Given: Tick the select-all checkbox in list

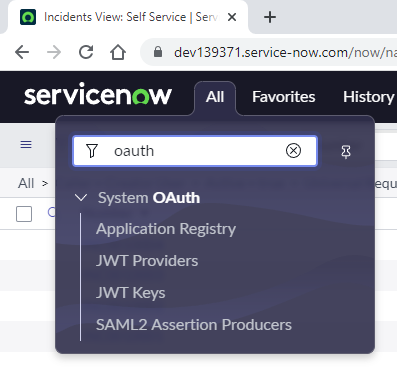Looking at the screenshot, I should [24, 214].
